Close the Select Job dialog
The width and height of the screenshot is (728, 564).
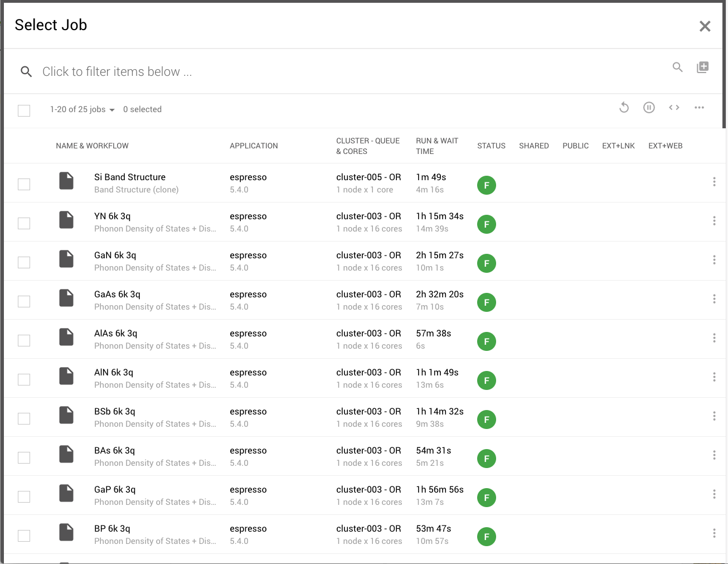tap(705, 26)
